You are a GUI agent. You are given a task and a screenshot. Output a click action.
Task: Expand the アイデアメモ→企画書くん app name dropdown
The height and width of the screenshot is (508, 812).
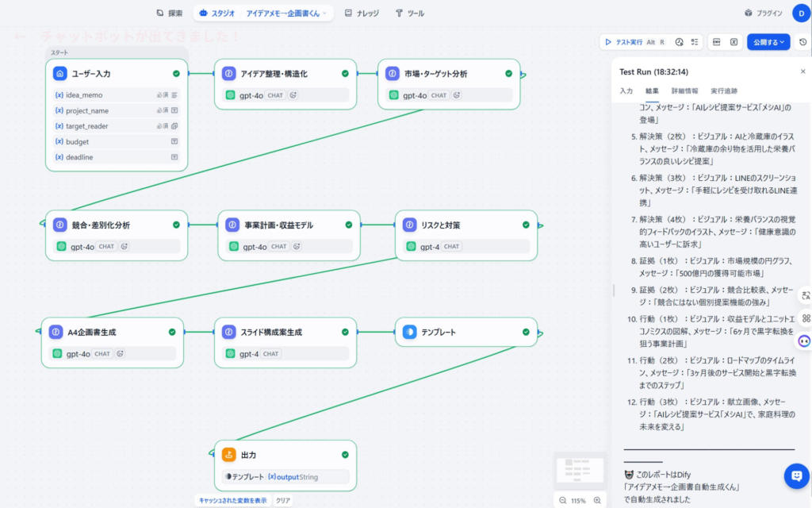pyautogui.click(x=285, y=13)
